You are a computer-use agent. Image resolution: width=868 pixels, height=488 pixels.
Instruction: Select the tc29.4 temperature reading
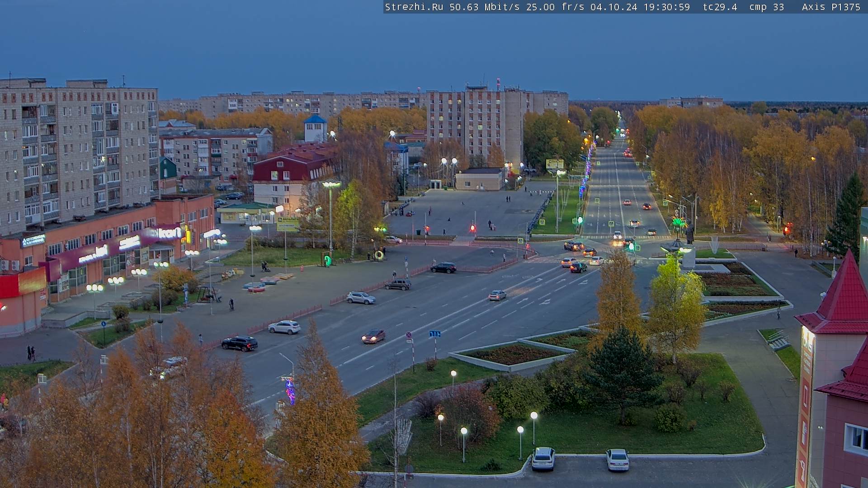point(720,7)
